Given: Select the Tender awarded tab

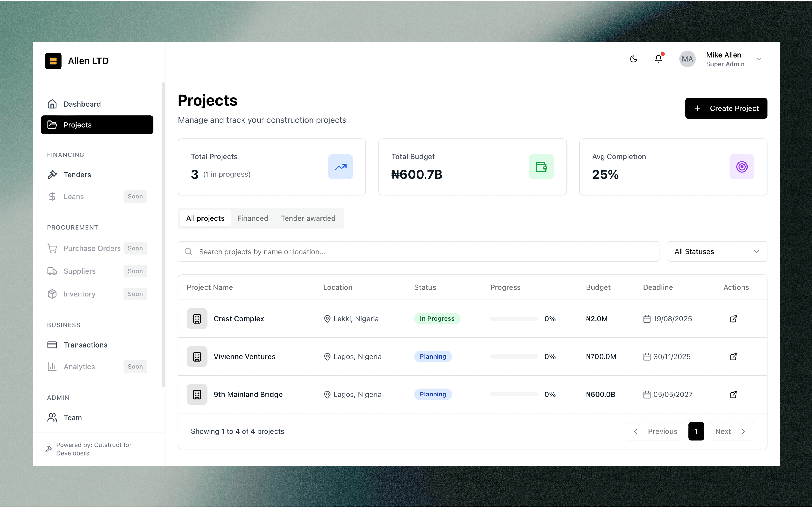Looking at the screenshot, I should click(x=308, y=218).
